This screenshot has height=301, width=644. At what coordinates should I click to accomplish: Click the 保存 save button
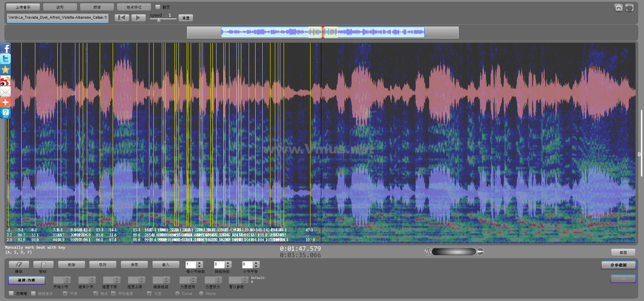134,264
